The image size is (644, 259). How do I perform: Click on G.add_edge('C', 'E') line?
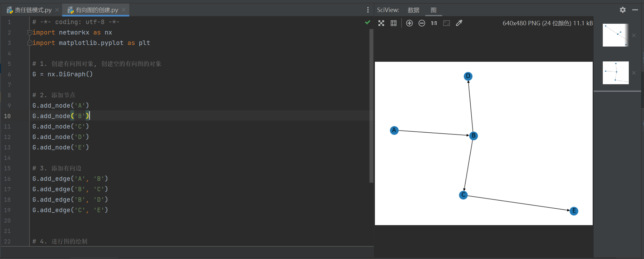click(x=70, y=210)
